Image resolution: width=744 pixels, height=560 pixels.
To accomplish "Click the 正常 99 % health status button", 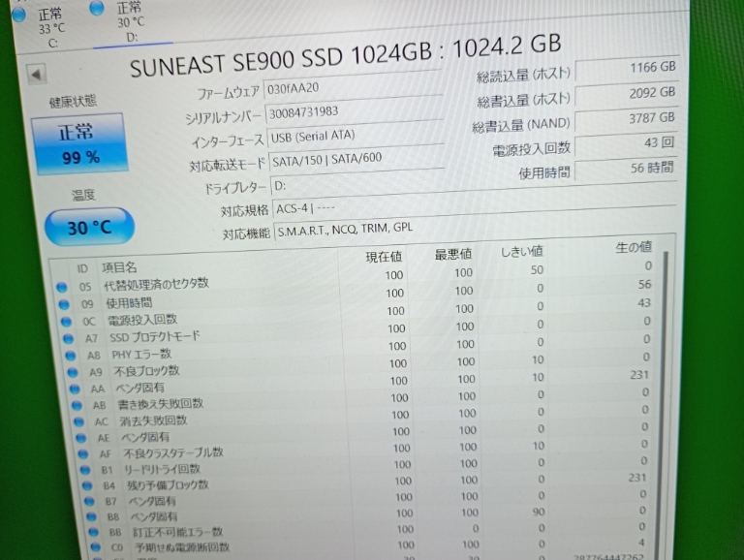I will pyautogui.click(x=79, y=143).
